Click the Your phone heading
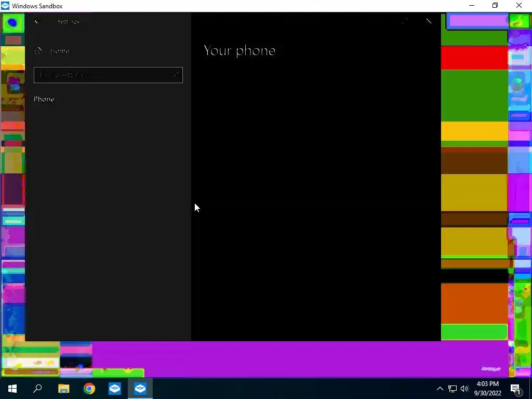Screen dimensions: 532x399 [x=240, y=50]
